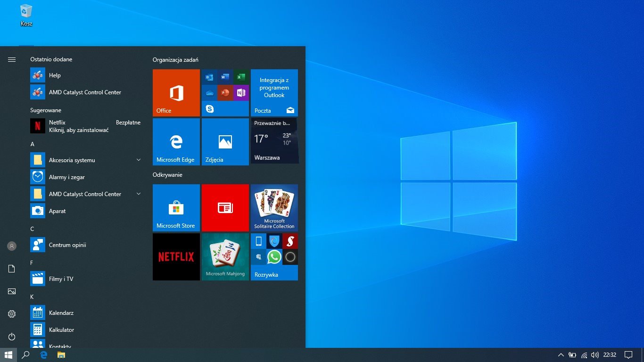Screen dimensions: 644x362
Task: Open Settings gear in Start sidebar
Action: tap(12, 314)
